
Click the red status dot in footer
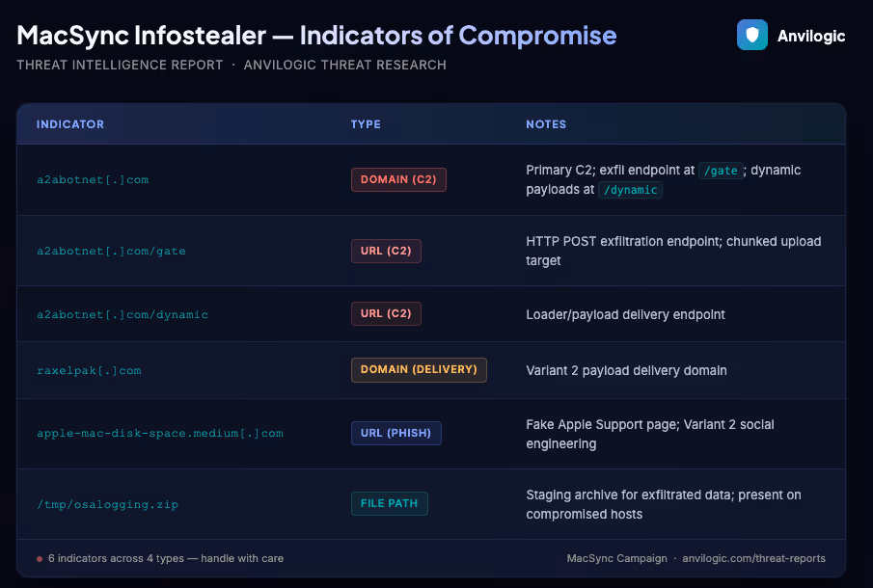pos(40,559)
